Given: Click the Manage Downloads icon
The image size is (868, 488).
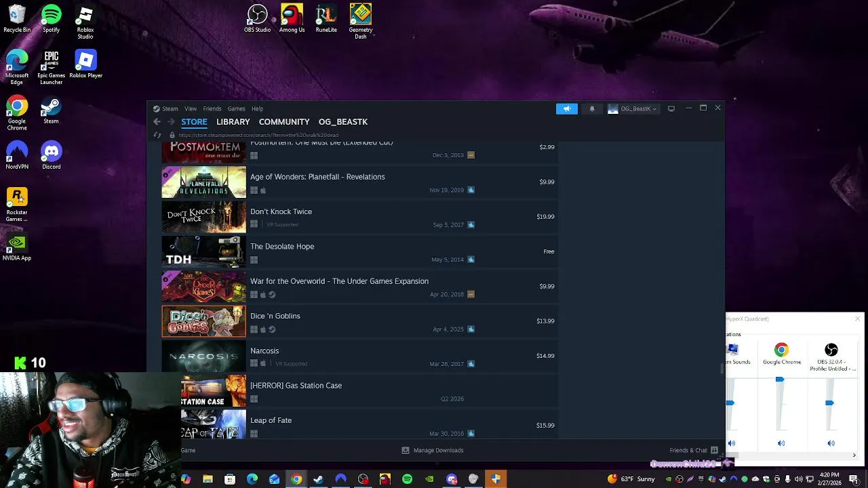Looking at the screenshot, I should tap(406, 450).
